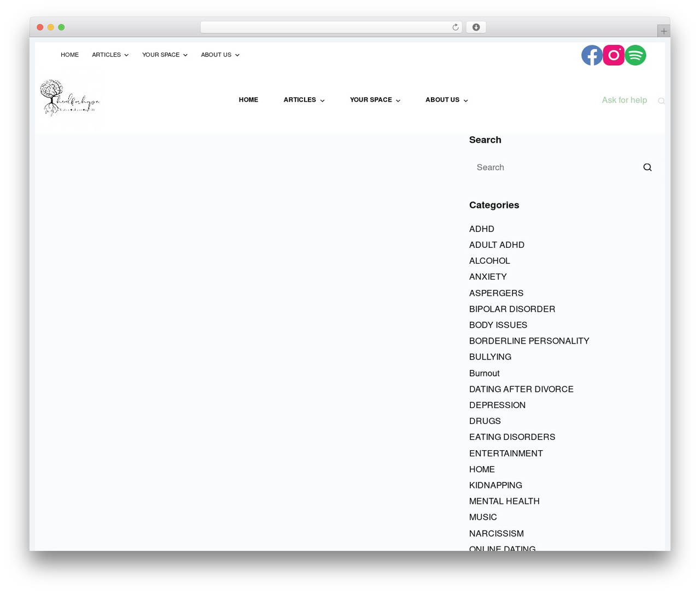
Task: Open the MENTAL HEALTH category
Action: click(504, 501)
